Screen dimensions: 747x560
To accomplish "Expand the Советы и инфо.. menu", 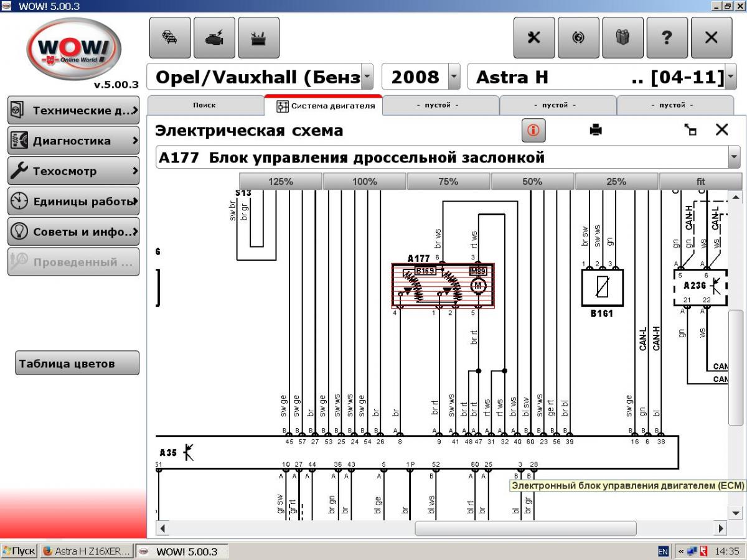I will point(73,232).
